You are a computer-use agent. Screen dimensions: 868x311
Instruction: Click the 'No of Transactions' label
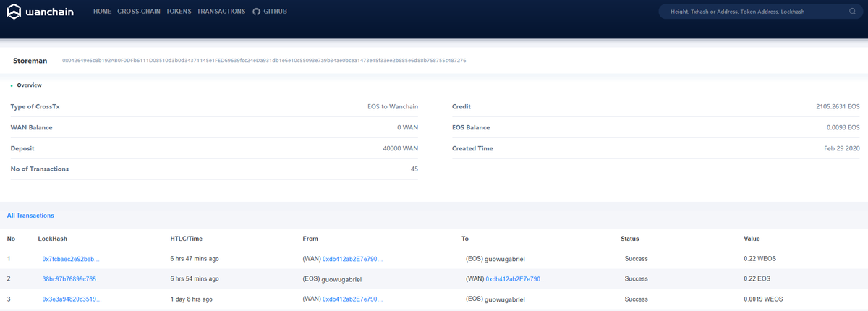[x=40, y=169]
